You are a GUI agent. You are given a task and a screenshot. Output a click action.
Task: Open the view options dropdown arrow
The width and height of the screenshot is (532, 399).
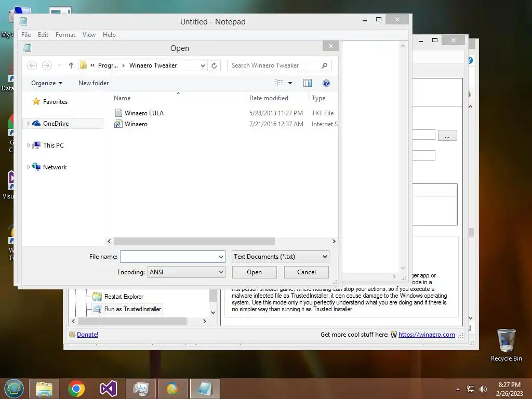click(290, 83)
